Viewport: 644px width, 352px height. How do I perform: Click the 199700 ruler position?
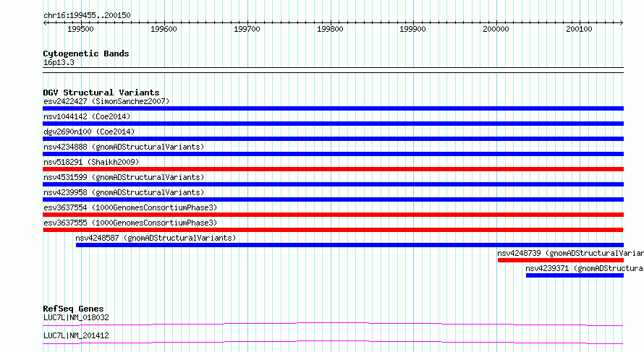click(x=247, y=29)
